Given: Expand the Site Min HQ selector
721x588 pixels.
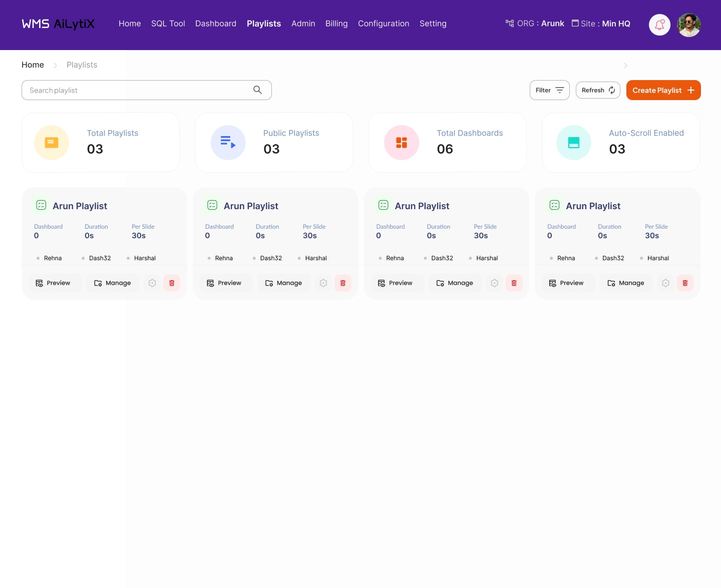Looking at the screenshot, I should click(601, 24).
